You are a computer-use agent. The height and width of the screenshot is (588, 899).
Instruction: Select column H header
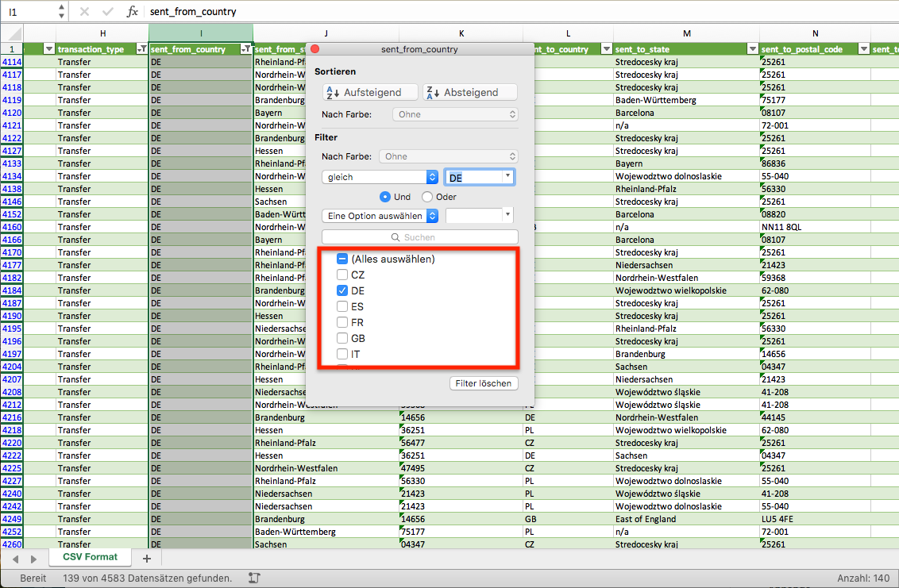click(x=102, y=33)
